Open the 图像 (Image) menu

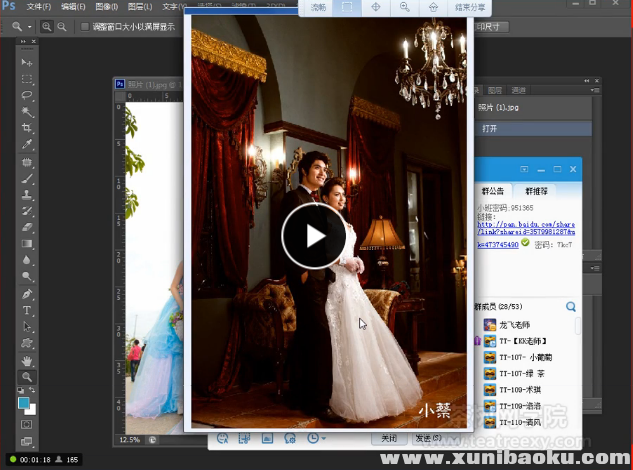point(106,6)
